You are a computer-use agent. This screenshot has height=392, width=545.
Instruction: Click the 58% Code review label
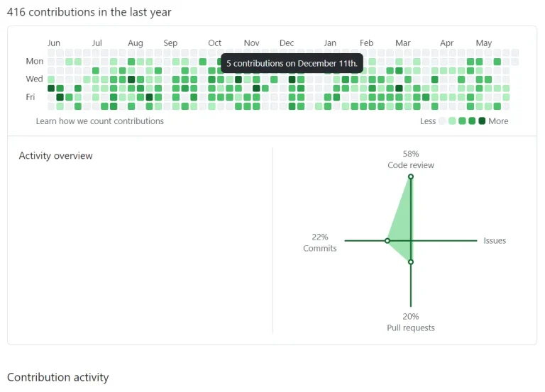[411, 159]
